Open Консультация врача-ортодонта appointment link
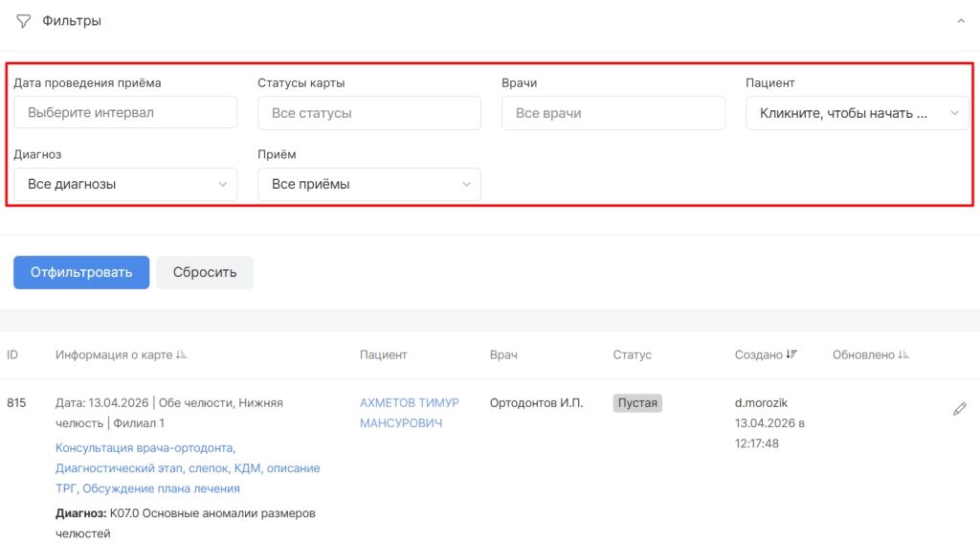Viewport: 980px width, 545px height. [x=145, y=447]
